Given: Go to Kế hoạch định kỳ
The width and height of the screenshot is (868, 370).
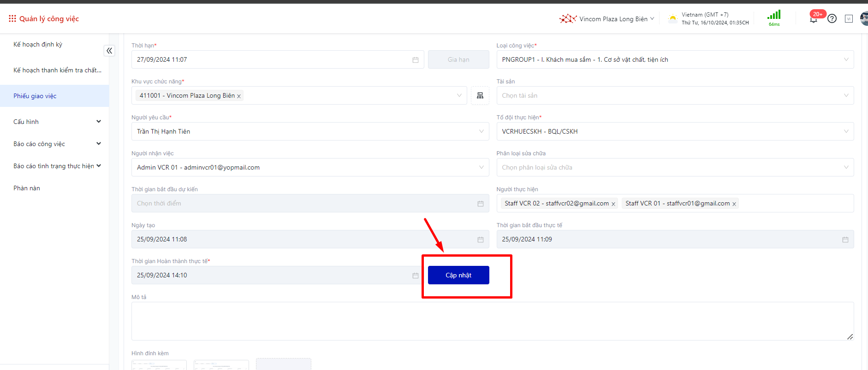Looking at the screenshot, I should (38, 44).
